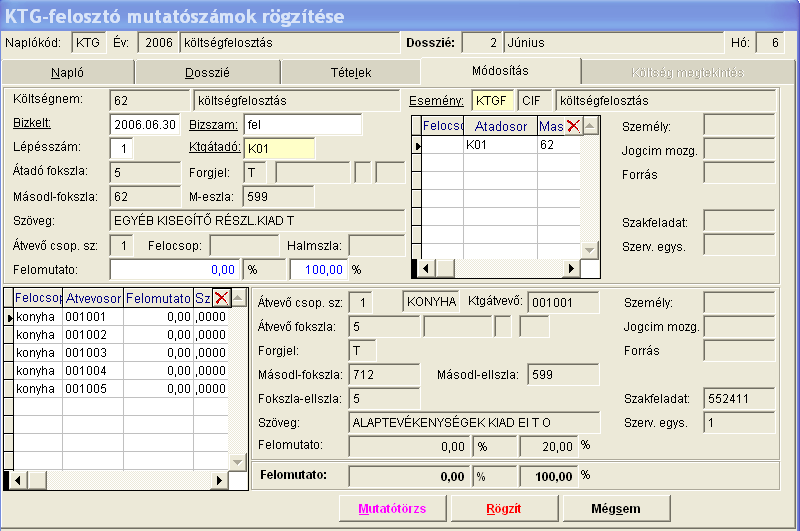Screen dimensions: 800x531
Task: Click the Dosszié number field 2
Action: pyautogui.click(x=482, y=43)
